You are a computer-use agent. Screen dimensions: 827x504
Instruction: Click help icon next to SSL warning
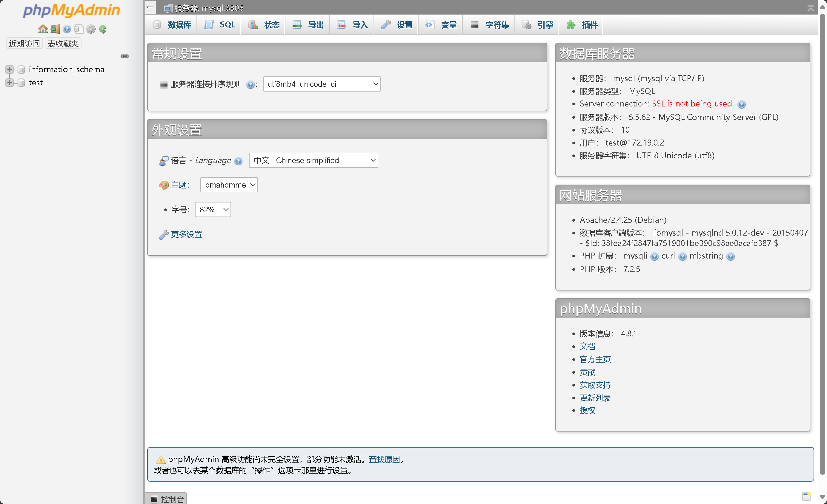tap(741, 104)
